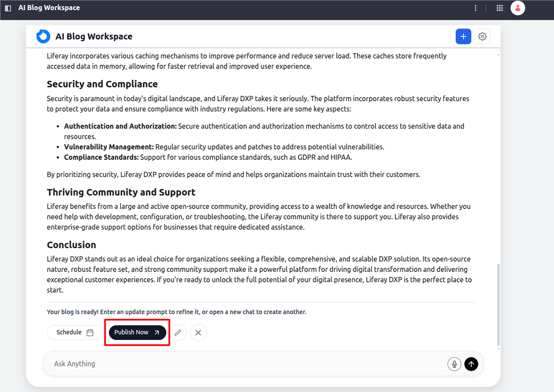Click the 'Liferay benefits from a large' paragraph
Image resolution: width=554 pixels, height=392 pixels.
259,217
